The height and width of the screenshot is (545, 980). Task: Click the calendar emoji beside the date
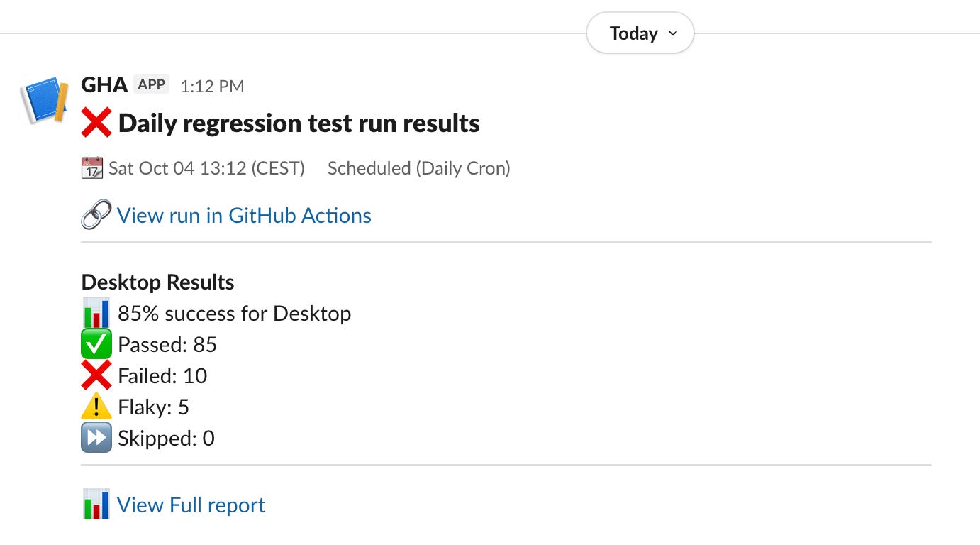tap(92, 168)
